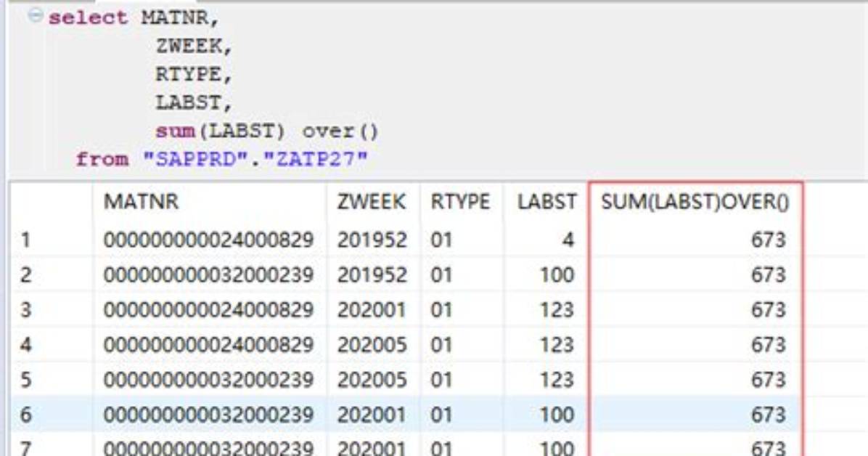Click the sum keyword in the query
Viewport: 868px width, 456px height.
175,132
